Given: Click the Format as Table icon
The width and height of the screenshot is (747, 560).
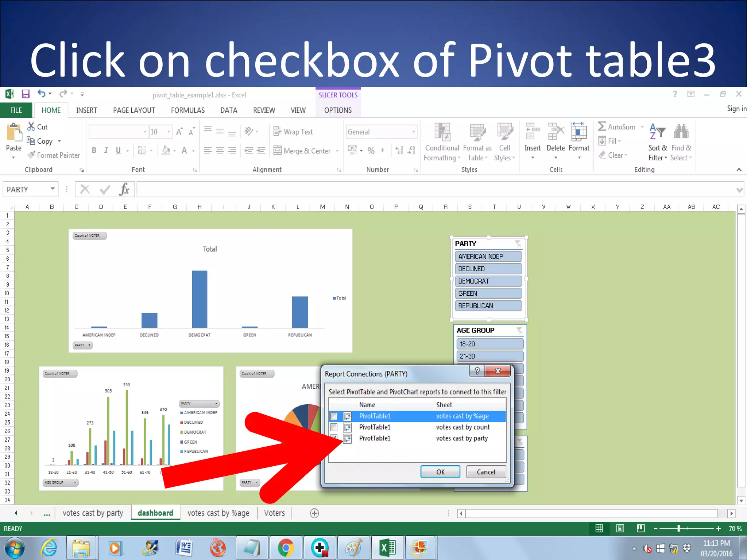Looking at the screenshot, I should pos(477,132).
